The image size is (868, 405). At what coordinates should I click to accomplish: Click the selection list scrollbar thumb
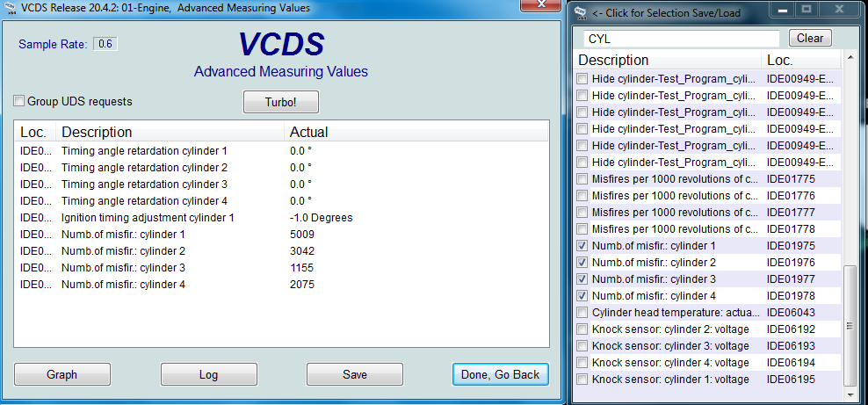point(850,326)
